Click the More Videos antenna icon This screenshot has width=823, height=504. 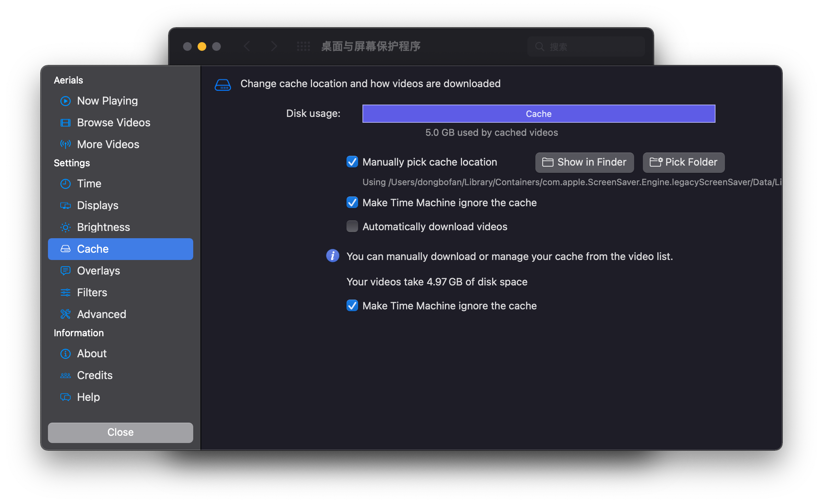(66, 144)
